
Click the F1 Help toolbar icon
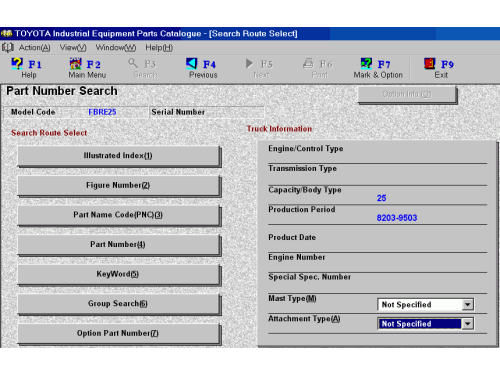click(17, 63)
